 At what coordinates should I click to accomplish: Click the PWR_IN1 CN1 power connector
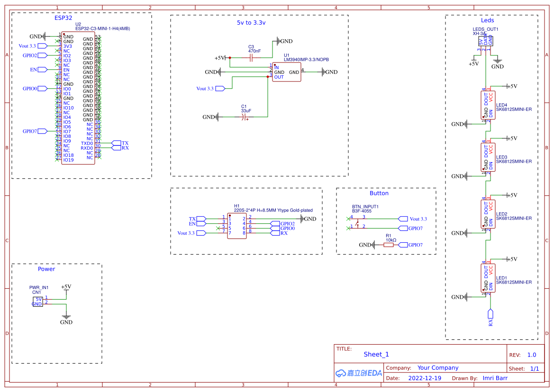[x=37, y=301]
